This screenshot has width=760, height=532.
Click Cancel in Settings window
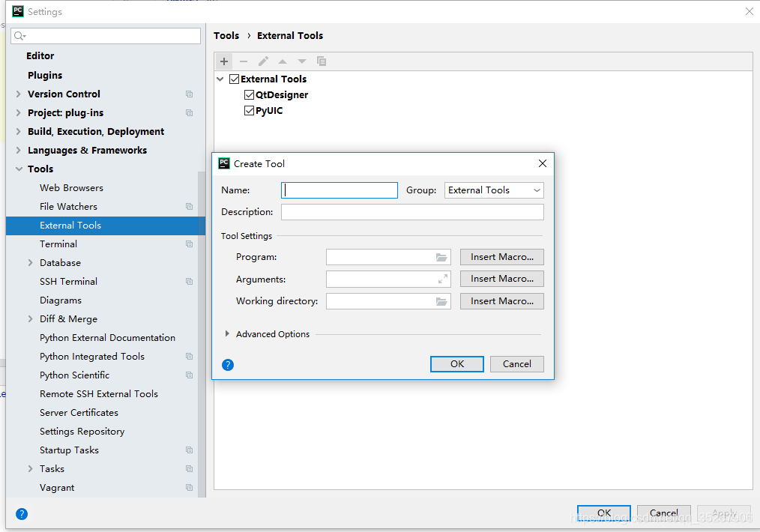point(663,513)
